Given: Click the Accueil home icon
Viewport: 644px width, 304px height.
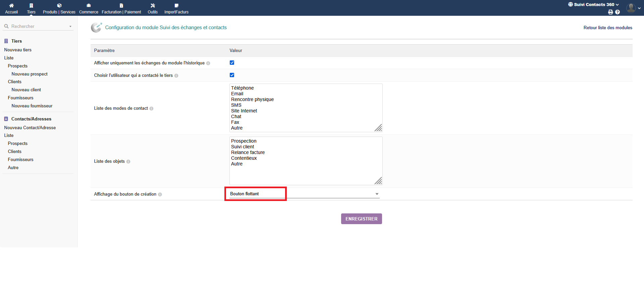Looking at the screenshot, I should (11, 5).
